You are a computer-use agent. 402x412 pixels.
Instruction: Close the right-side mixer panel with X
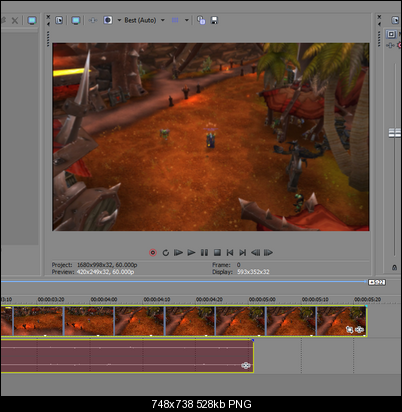pos(379,16)
